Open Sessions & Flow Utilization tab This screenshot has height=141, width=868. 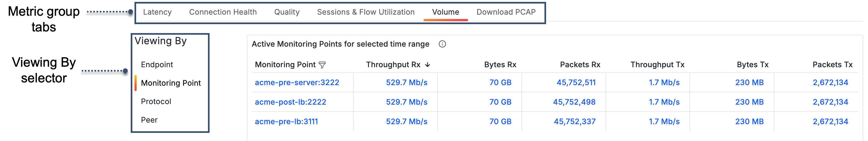coord(366,12)
